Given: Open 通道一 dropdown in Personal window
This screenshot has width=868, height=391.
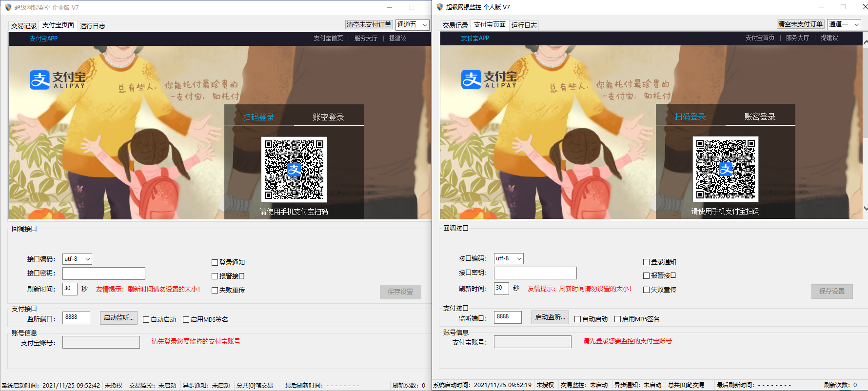Looking at the screenshot, I should [x=844, y=24].
